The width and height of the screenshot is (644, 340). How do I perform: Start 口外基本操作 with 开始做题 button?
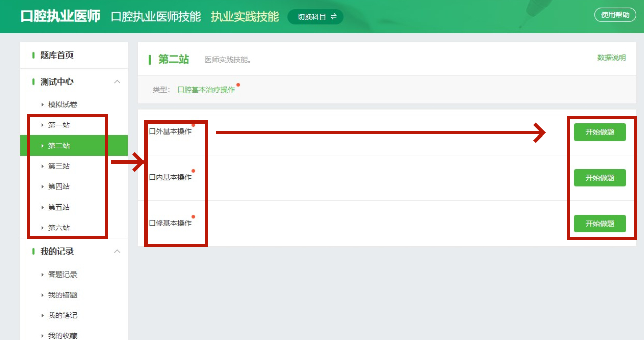coord(600,132)
